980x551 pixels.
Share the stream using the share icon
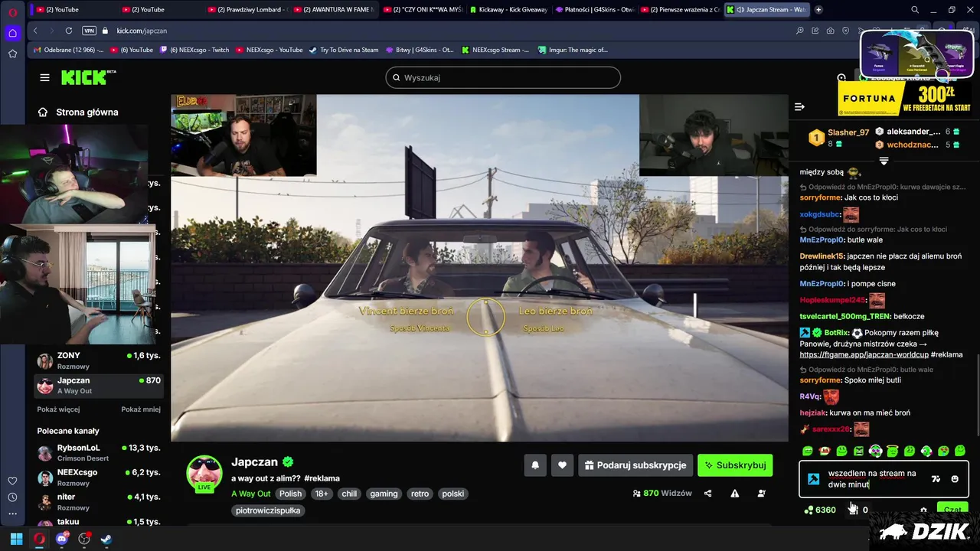coord(707,494)
